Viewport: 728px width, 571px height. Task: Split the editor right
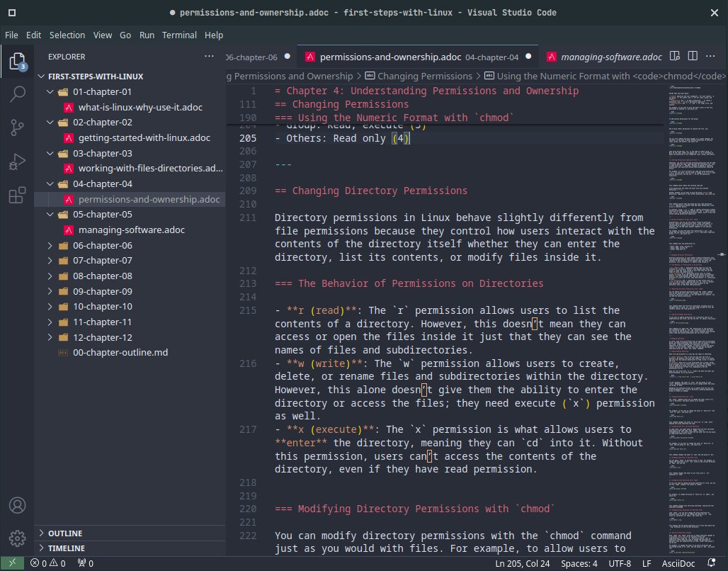click(693, 56)
